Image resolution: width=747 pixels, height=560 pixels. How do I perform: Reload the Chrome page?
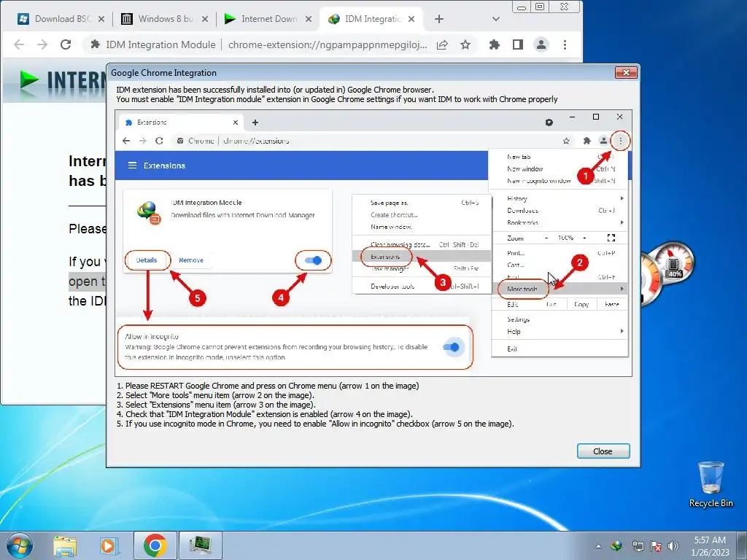coord(66,44)
